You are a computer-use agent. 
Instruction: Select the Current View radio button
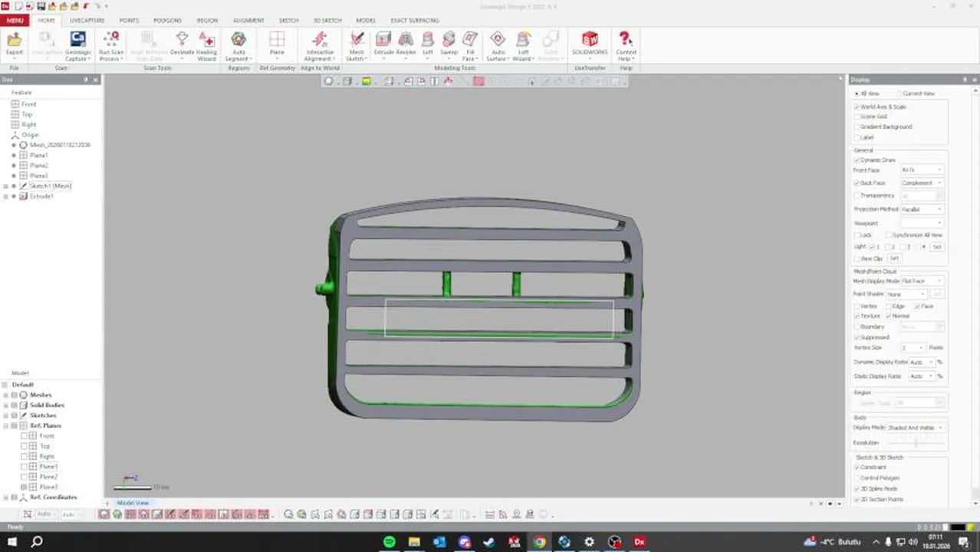pyautogui.click(x=899, y=94)
